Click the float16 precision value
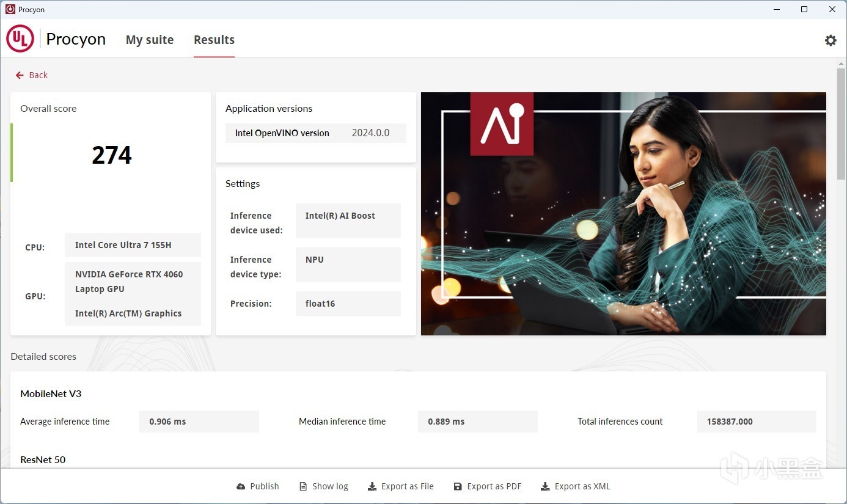This screenshot has width=847, height=504. click(x=348, y=304)
